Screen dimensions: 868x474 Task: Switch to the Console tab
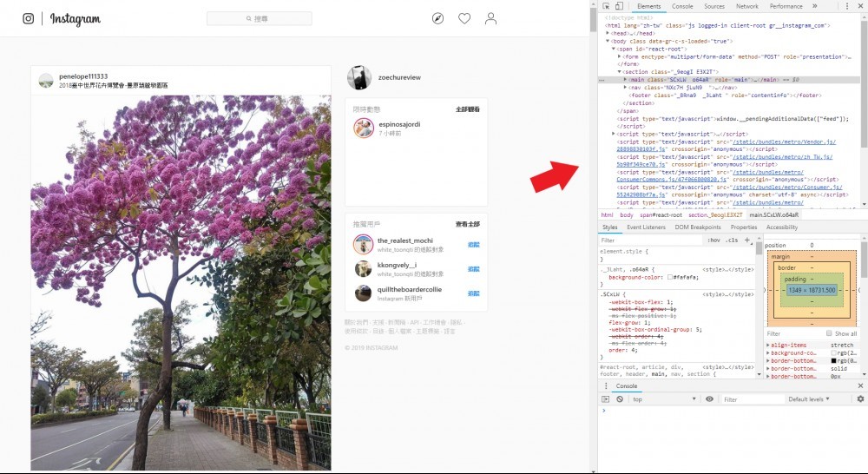coord(682,6)
